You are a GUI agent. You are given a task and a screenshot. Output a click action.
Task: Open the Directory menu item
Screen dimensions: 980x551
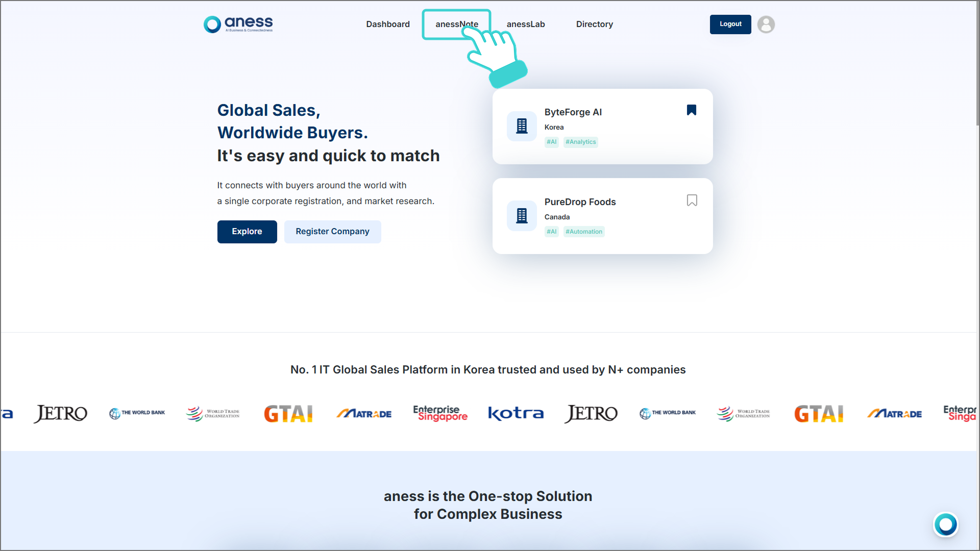[594, 24]
